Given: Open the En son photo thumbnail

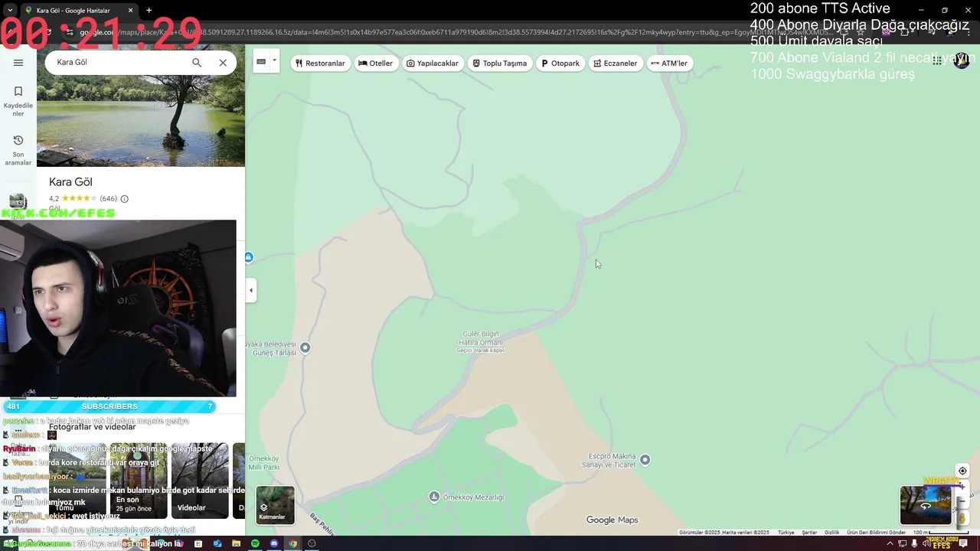Looking at the screenshot, I should [139, 481].
